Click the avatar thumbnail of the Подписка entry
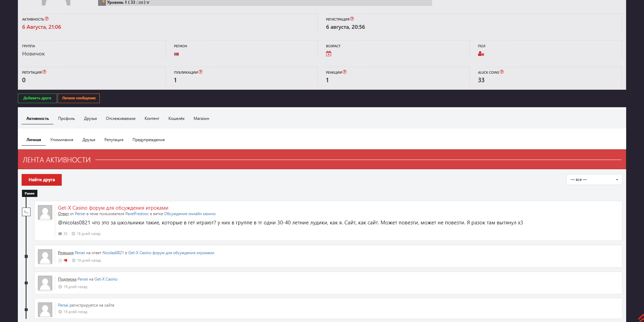Image resolution: width=644 pixels, height=322 pixels. coord(45,283)
